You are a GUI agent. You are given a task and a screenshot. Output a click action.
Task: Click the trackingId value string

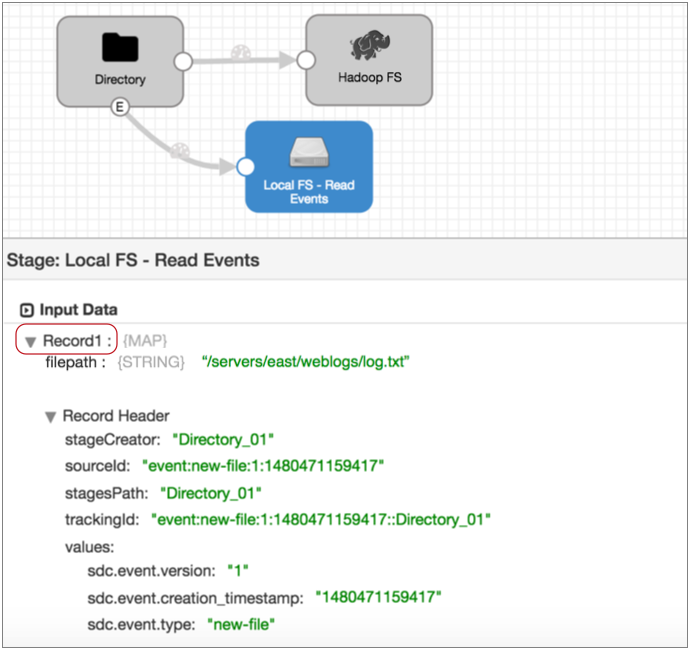320,519
